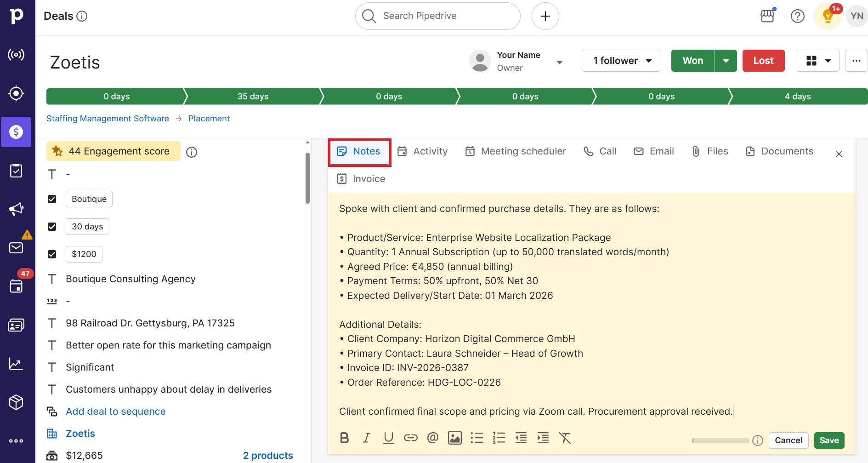The width and height of the screenshot is (868, 463).
Task: Open the Deals dollar icon in the sidebar
Action: [x=16, y=132]
